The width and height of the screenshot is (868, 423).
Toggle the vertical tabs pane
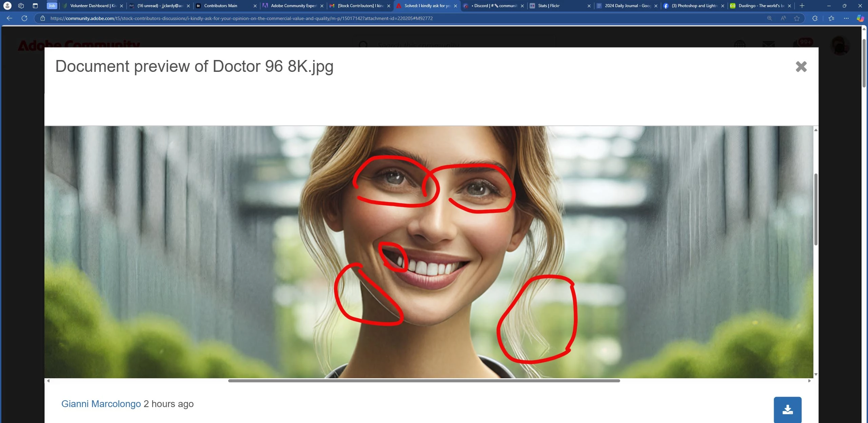click(35, 6)
